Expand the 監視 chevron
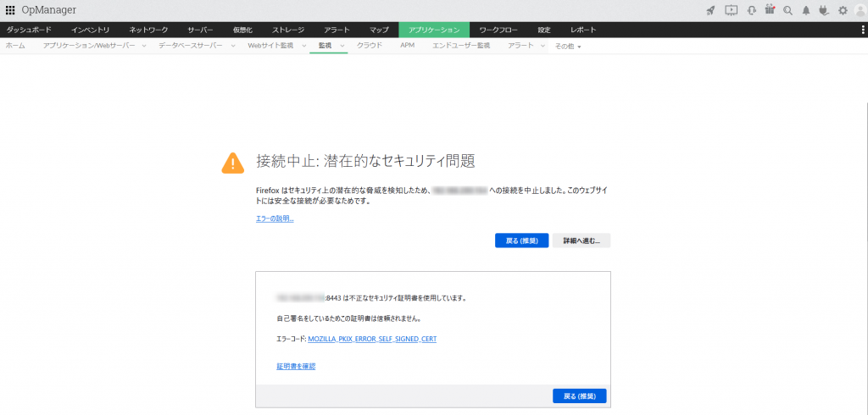Viewport: 868px width, 415px height. click(342, 46)
